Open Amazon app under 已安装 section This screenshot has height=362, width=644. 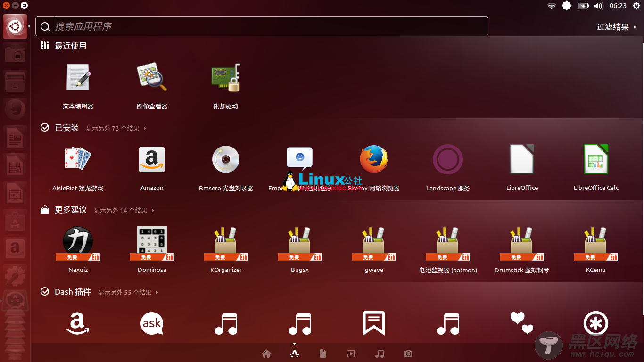(152, 159)
